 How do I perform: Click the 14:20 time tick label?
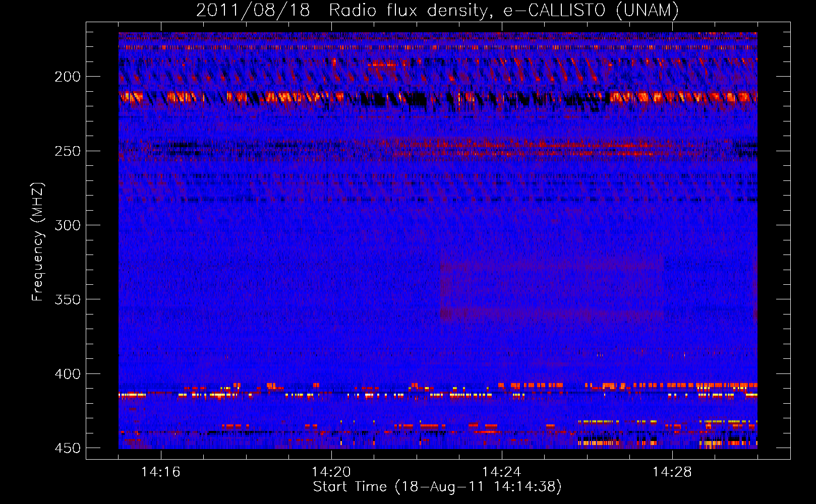[x=331, y=472]
